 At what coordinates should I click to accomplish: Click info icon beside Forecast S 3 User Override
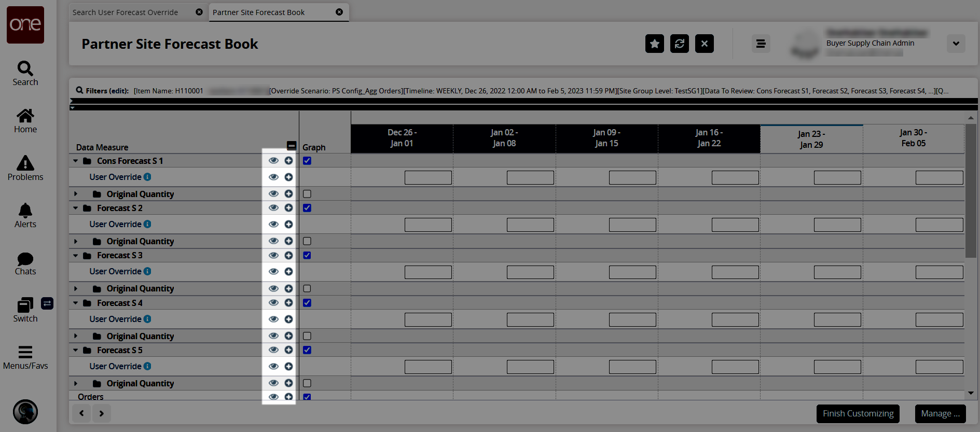147,271
